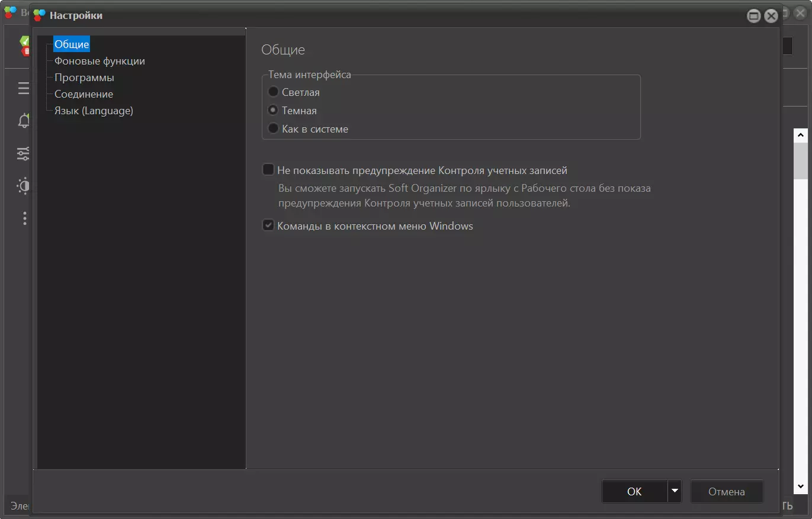Expand the dropdown arrow beside OK
812x519 pixels.
[x=675, y=491]
